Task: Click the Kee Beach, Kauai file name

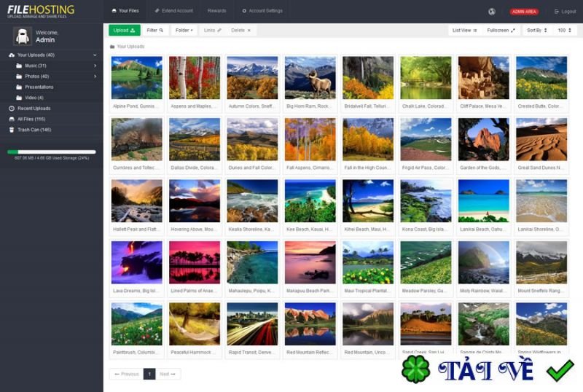Action: pyautogui.click(x=308, y=230)
